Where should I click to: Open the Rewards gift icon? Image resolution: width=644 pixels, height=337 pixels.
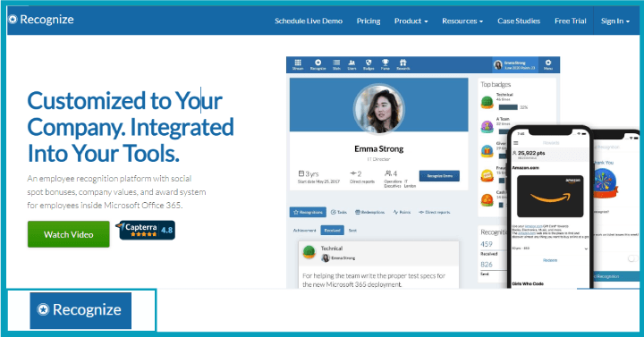[402, 64]
